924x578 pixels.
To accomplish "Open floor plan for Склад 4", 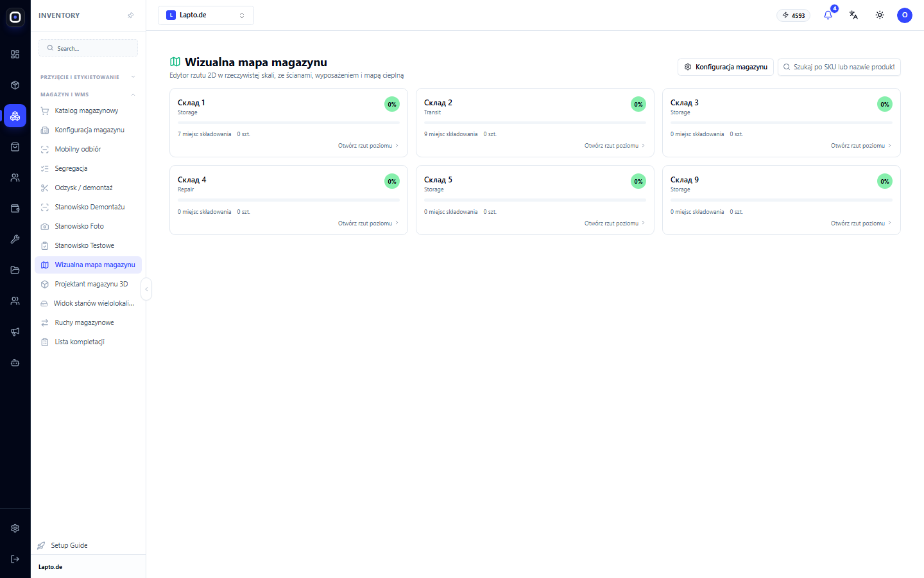I will tap(368, 223).
